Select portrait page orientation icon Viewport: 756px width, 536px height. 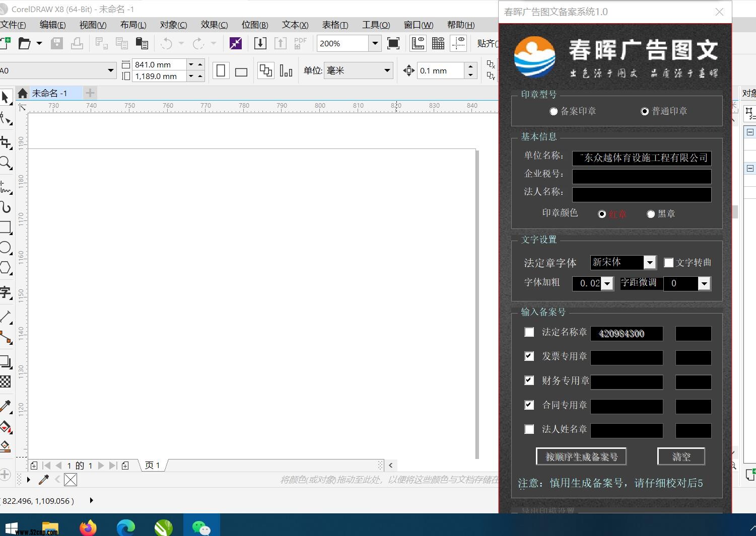(x=221, y=71)
